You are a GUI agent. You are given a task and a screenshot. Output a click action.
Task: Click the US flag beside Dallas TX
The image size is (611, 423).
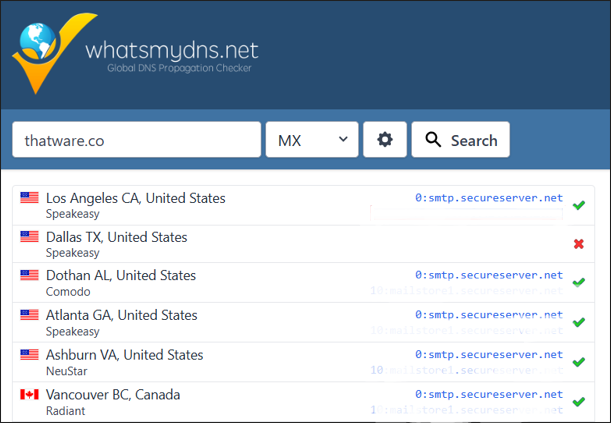point(30,237)
